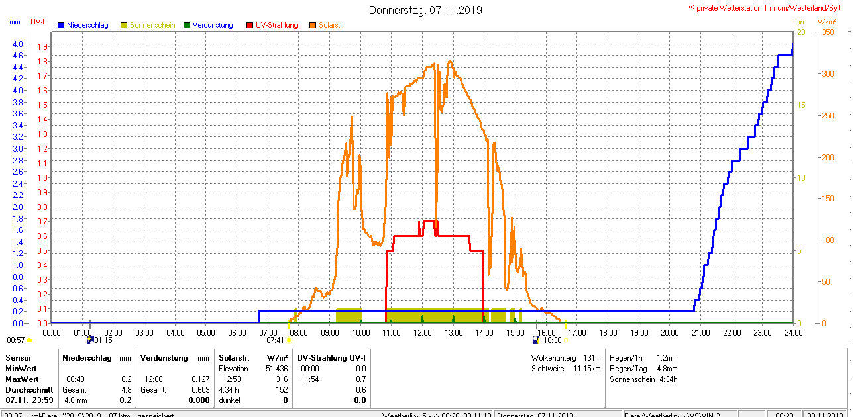Click the sunrise icon beside 07:41
This screenshot has width=868, height=417.
coord(289,340)
